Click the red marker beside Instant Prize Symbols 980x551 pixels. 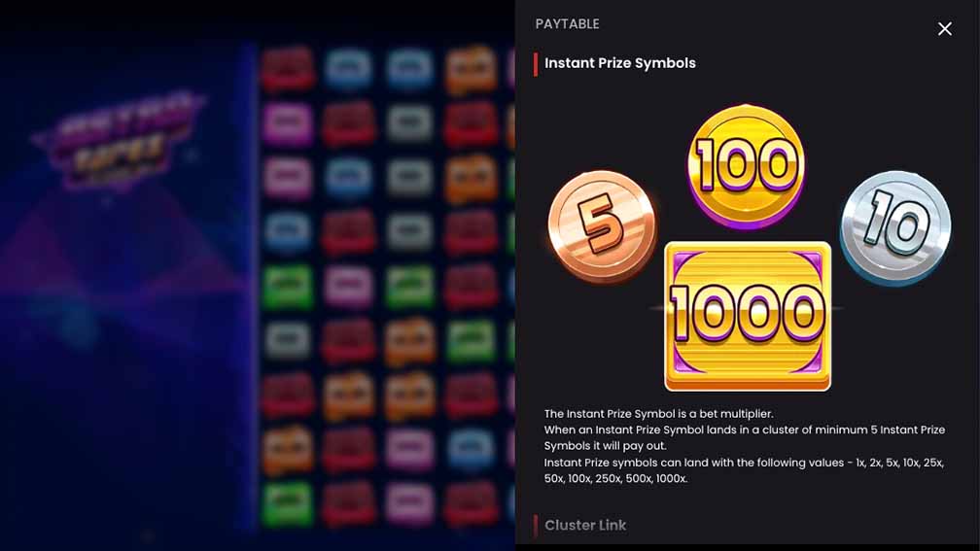coord(536,64)
